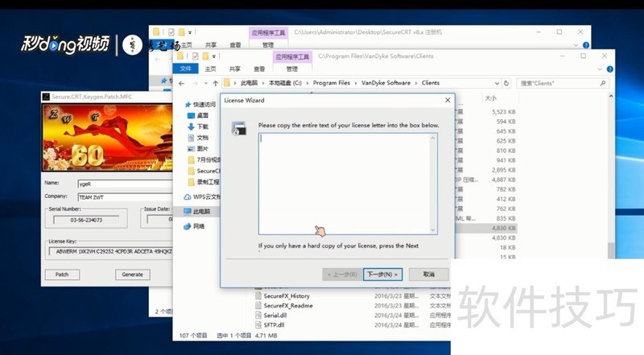Open the 共享 tab in SecureCRT v8.x window
The width and height of the screenshot is (644, 355).
coord(211,45)
